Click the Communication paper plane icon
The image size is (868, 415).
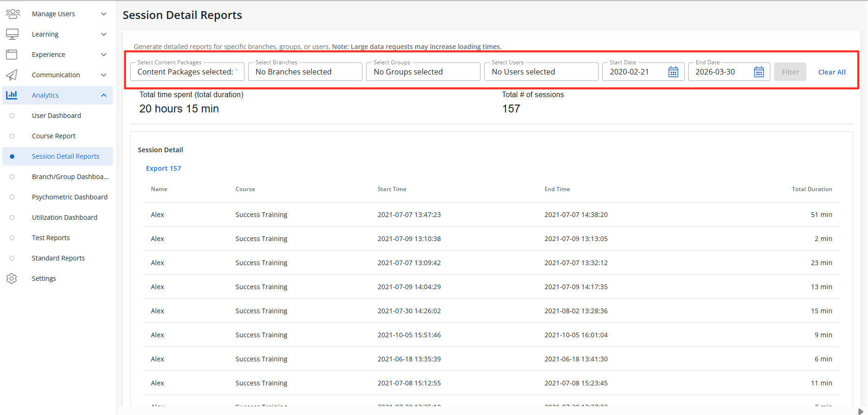[x=12, y=75]
